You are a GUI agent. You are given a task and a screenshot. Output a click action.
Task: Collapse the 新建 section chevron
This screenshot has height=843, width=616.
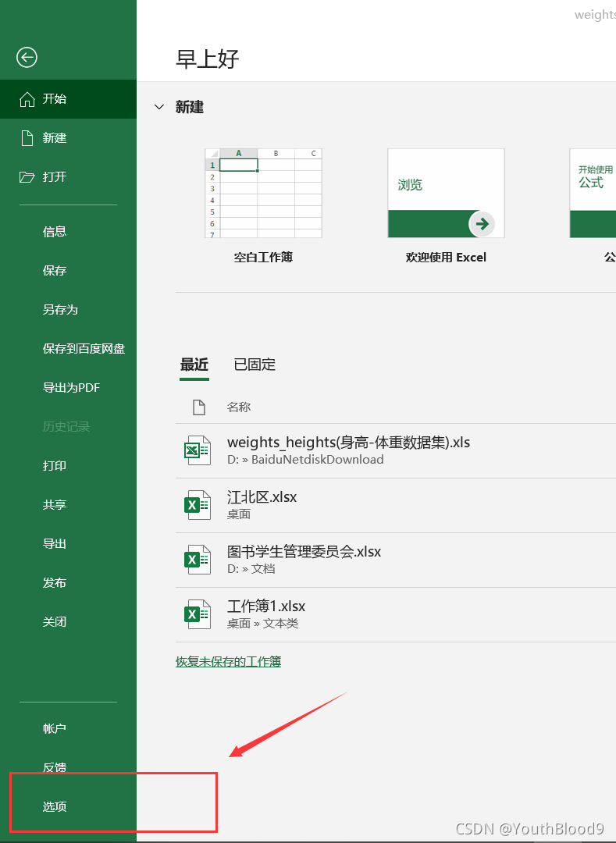tap(159, 107)
